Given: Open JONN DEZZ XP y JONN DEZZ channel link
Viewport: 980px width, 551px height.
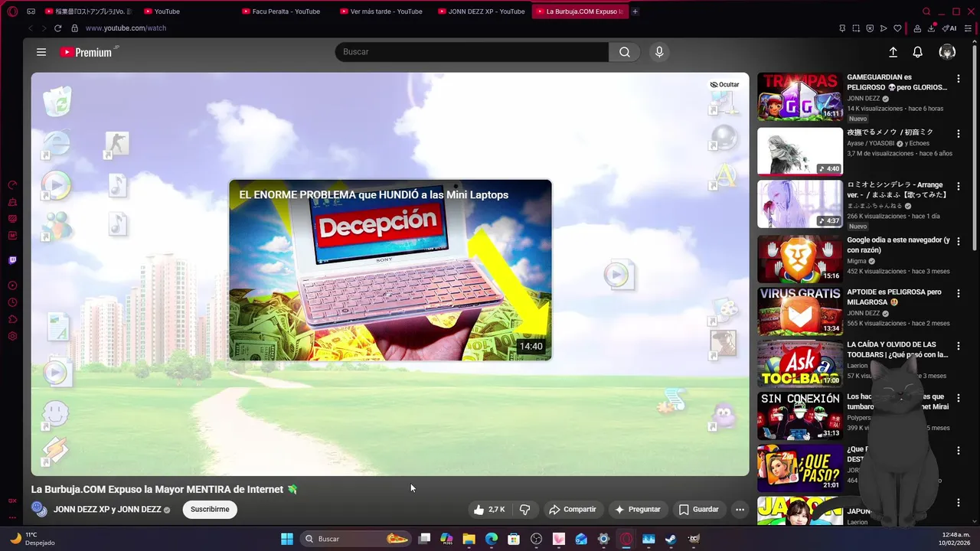Looking at the screenshot, I should (107, 510).
